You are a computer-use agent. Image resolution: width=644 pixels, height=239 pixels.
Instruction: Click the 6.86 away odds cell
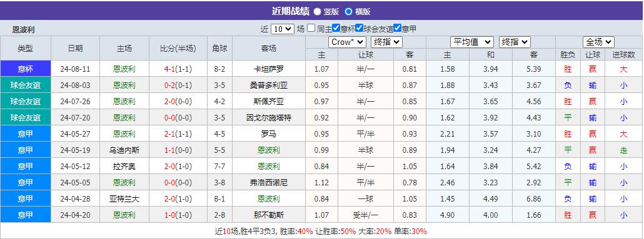pyautogui.click(x=534, y=199)
